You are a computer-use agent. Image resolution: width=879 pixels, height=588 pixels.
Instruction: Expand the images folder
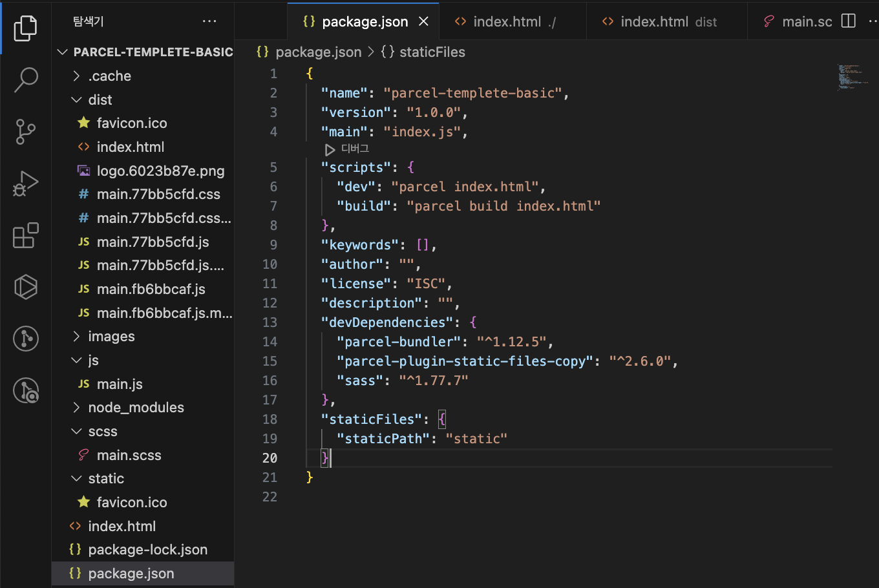(x=143, y=336)
